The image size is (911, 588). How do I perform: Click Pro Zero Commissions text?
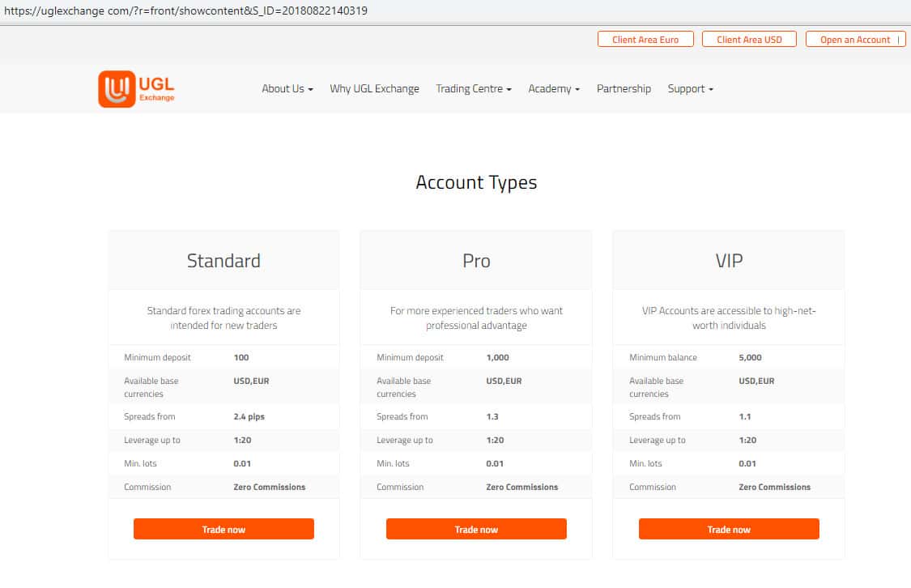(x=521, y=487)
